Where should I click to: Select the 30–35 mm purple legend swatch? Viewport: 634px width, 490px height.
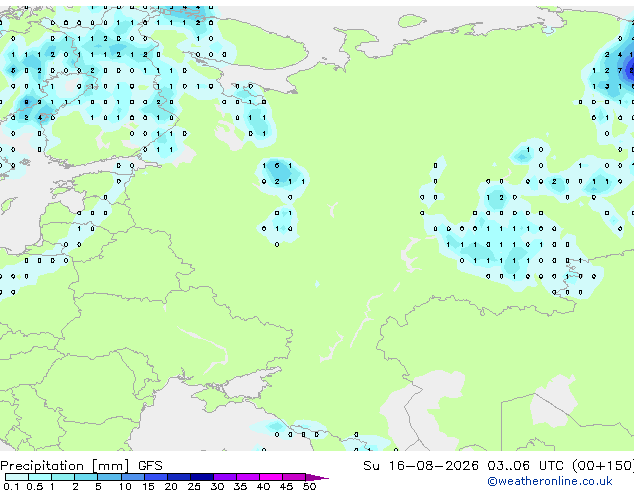(225, 477)
